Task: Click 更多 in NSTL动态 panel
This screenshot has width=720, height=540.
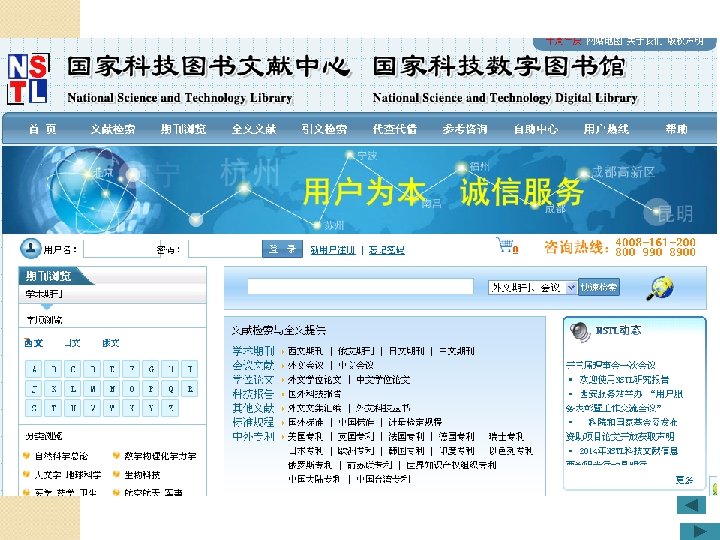Action: (x=684, y=480)
